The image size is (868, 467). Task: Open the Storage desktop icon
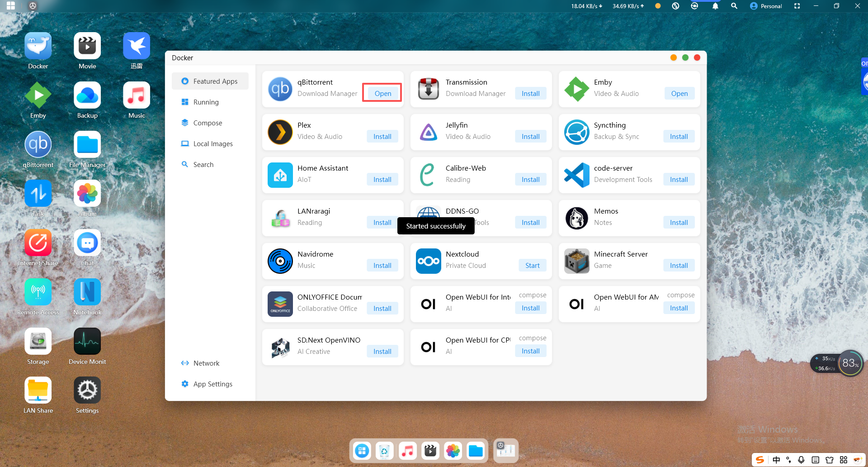tap(38, 341)
